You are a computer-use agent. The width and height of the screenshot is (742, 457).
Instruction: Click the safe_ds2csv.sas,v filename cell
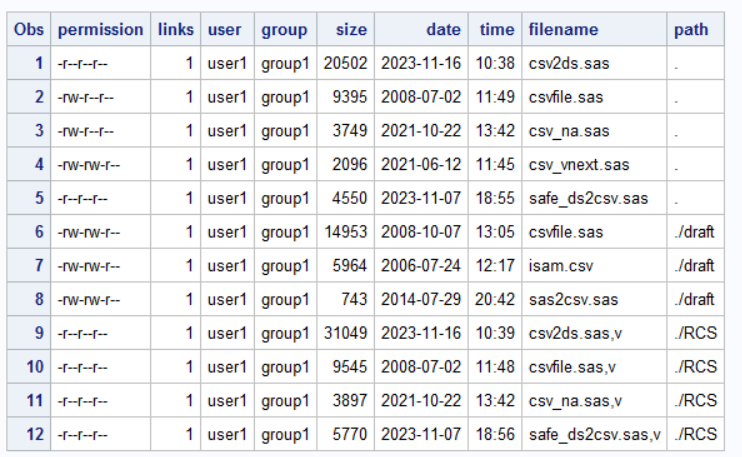coord(596,434)
